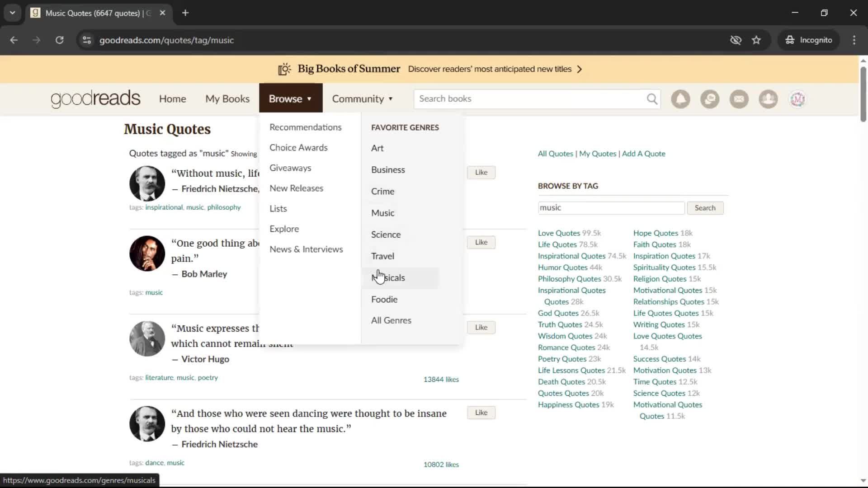The height and width of the screenshot is (488, 868).
Task: Click the site information icon in address bar
Action: (x=87, y=40)
